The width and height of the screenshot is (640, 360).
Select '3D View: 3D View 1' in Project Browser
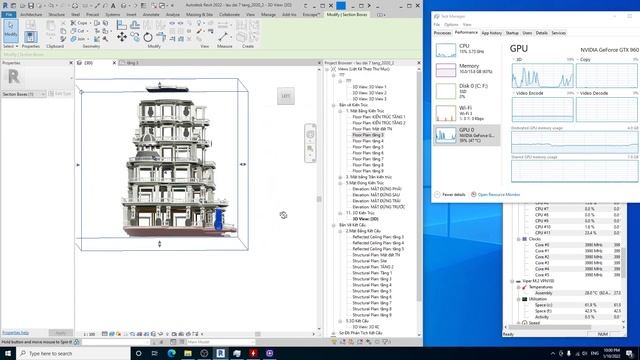pos(369,87)
